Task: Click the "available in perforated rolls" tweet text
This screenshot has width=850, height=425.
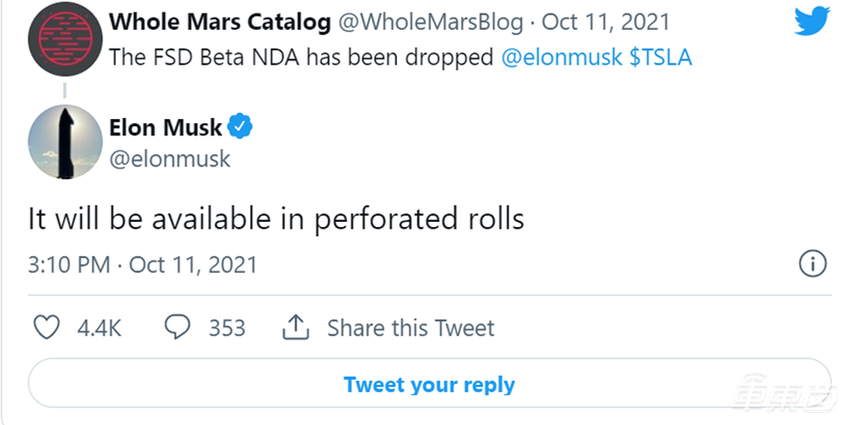Action: (x=276, y=219)
